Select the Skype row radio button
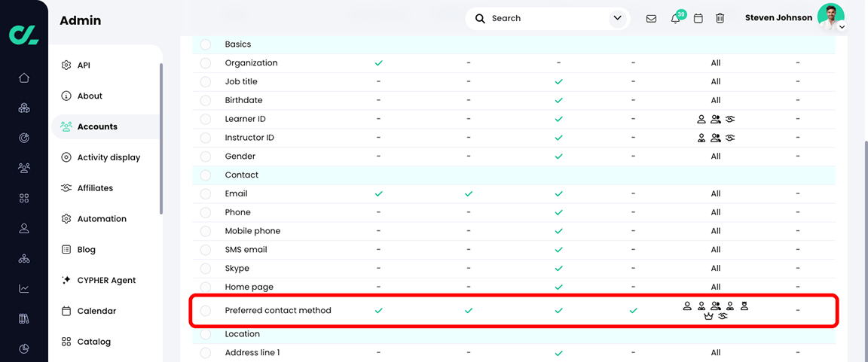868x362 pixels. click(206, 269)
